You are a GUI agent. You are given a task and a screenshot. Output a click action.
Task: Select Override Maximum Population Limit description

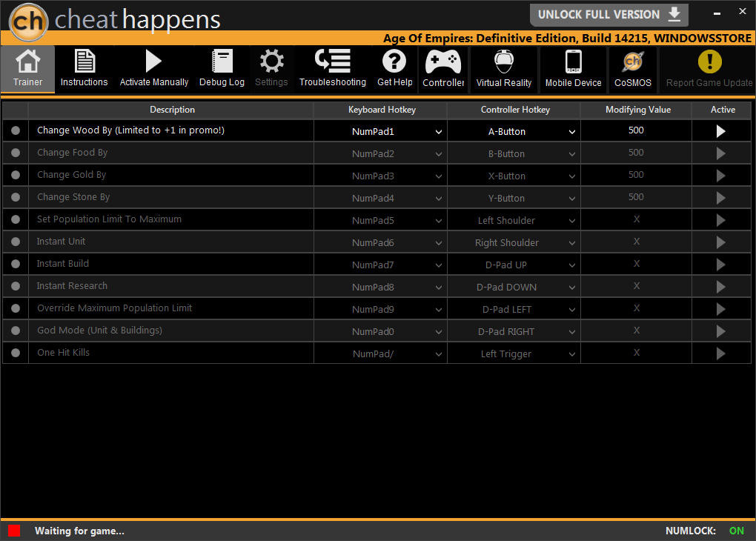171,308
